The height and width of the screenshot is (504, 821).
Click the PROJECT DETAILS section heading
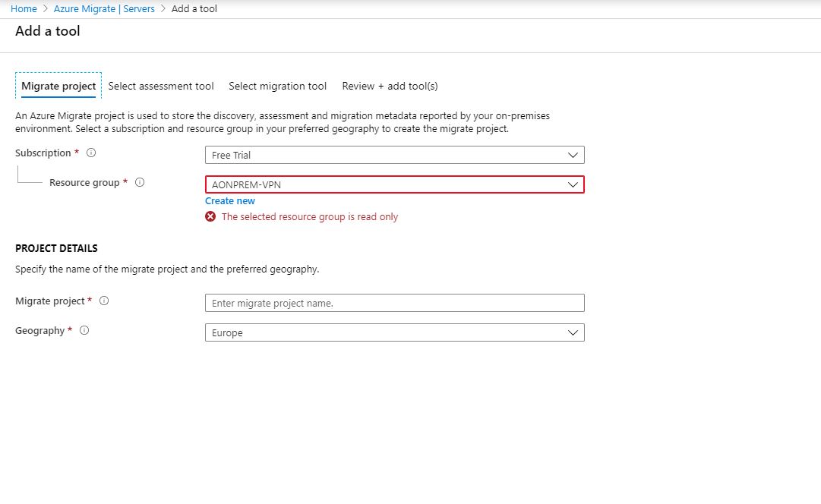click(56, 248)
